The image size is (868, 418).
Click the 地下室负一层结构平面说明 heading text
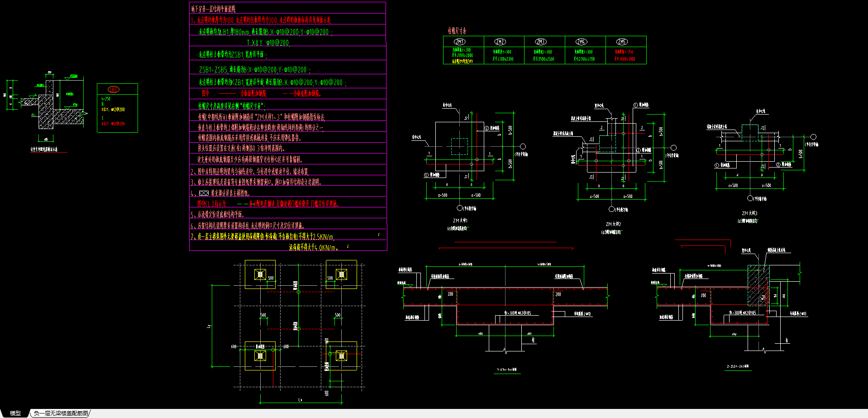coord(213,9)
